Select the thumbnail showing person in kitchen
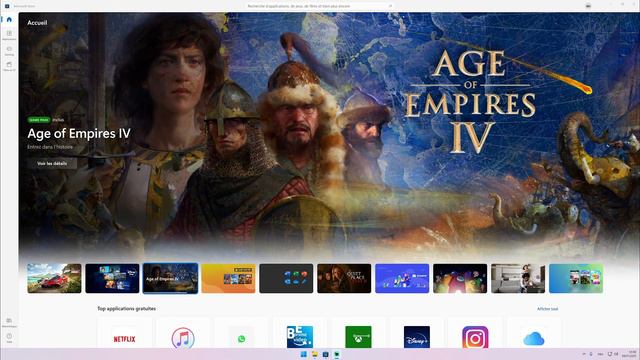640x360 pixels. point(518,278)
